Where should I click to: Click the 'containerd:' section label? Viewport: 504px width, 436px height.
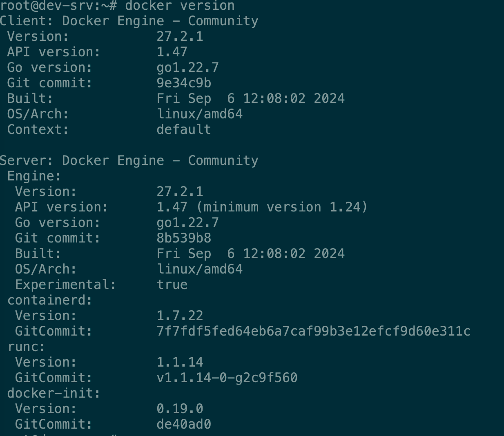coord(50,300)
